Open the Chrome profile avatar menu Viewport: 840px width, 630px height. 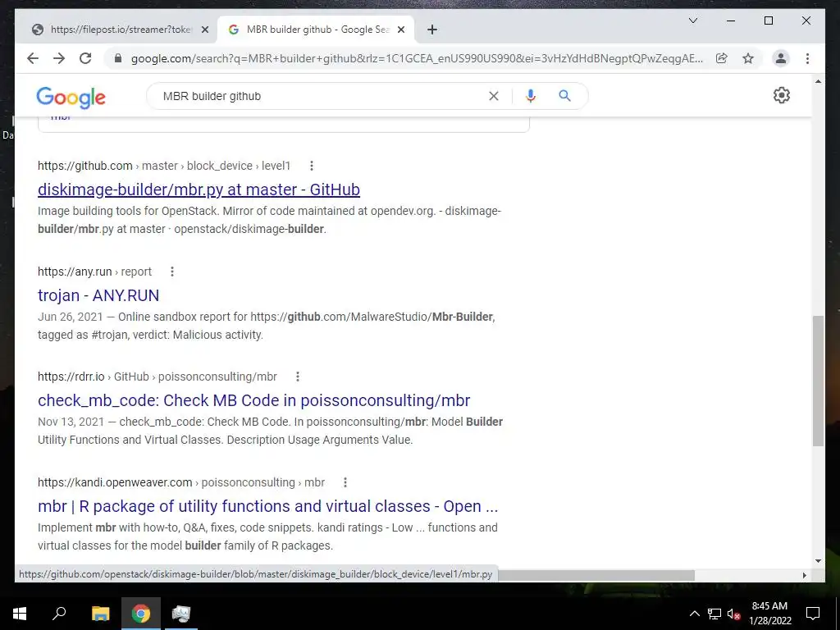[x=781, y=58]
